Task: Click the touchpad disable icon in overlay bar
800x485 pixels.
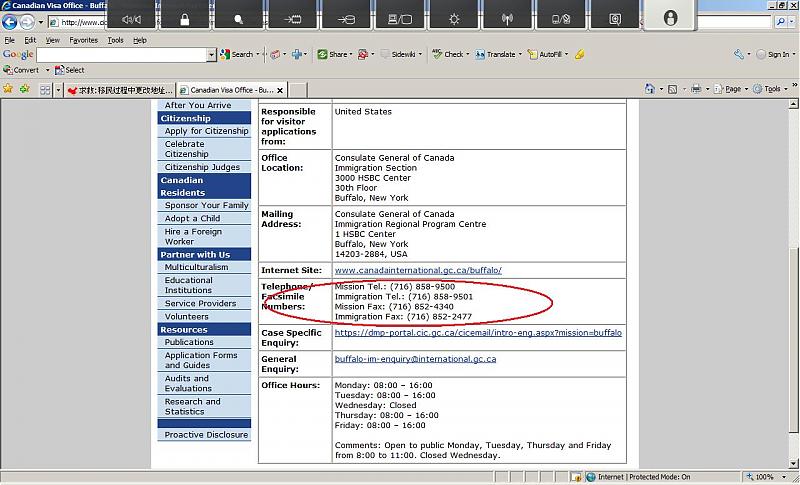Action: (x=561, y=19)
